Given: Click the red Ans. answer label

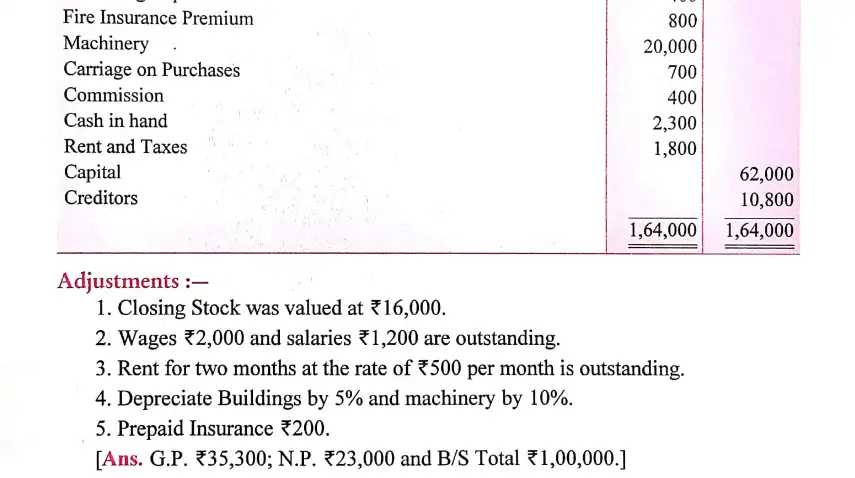Looking at the screenshot, I should pyautogui.click(x=123, y=459).
